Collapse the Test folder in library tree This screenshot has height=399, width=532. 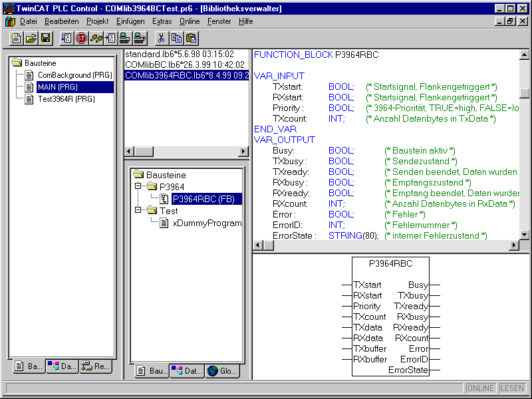(x=138, y=209)
